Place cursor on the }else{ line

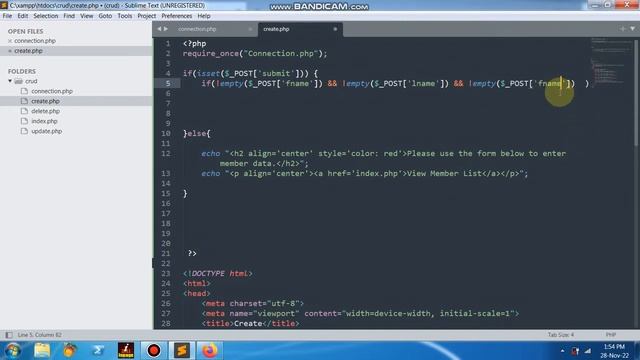click(x=197, y=133)
